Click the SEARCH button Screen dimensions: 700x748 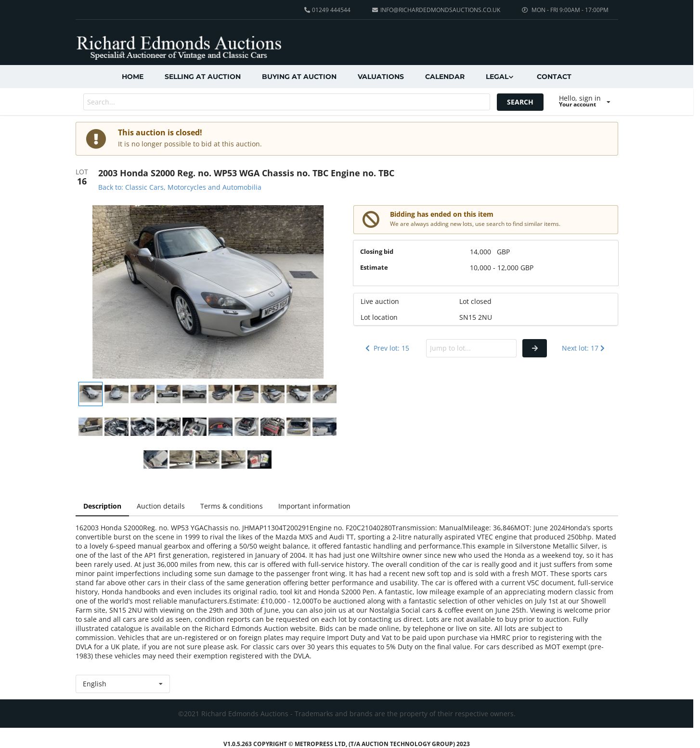click(520, 102)
